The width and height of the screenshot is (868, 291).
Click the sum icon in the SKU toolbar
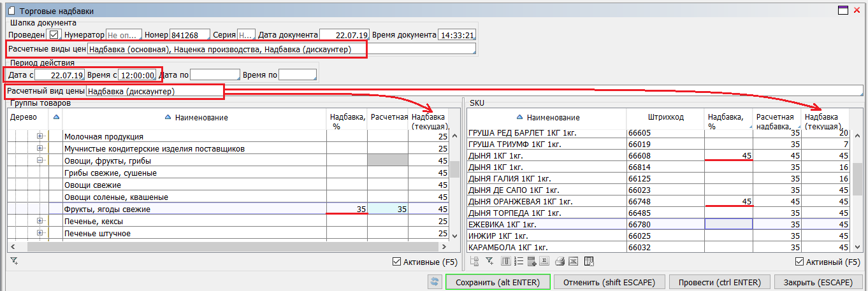pos(544,261)
